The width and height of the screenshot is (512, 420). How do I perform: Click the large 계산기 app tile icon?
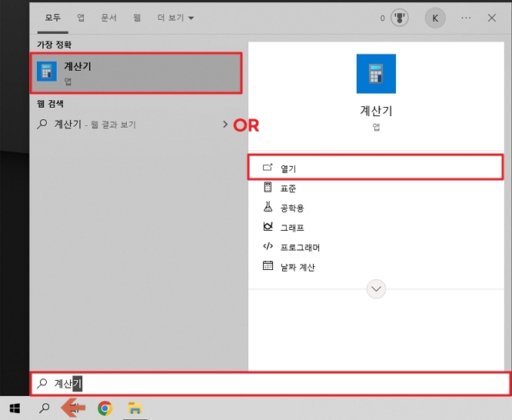376,74
